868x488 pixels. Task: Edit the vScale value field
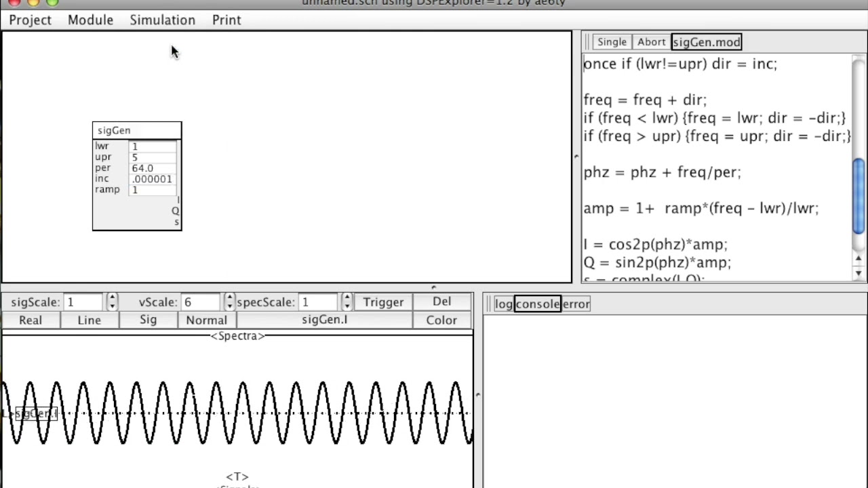click(x=201, y=302)
